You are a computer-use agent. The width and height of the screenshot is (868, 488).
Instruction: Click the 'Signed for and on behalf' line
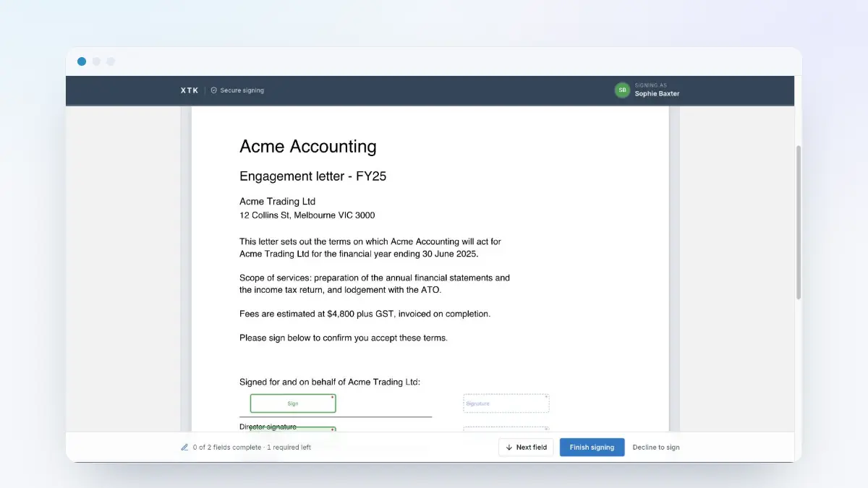pyautogui.click(x=330, y=382)
